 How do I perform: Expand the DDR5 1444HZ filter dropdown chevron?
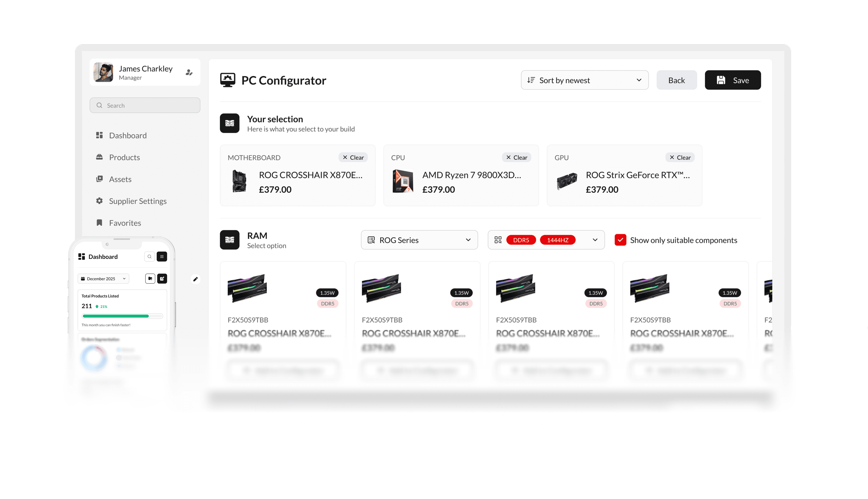pos(595,240)
